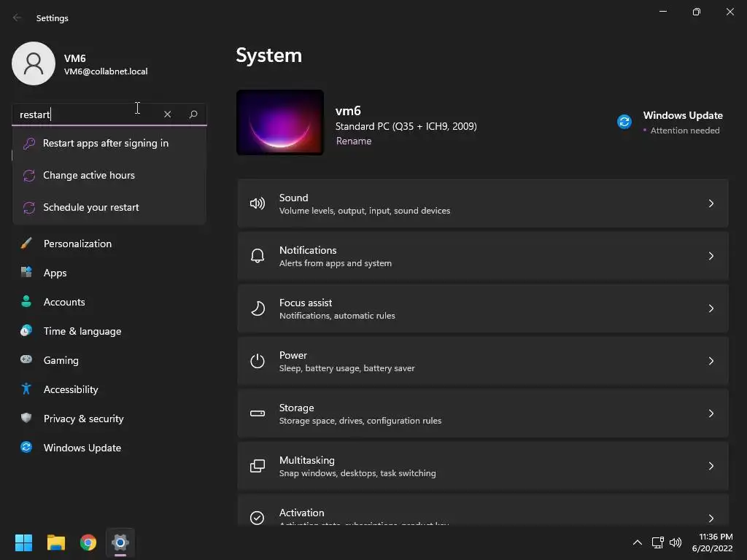Launch Google Chrome from the taskbar
The width and height of the screenshot is (747, 560).
point(88,542)
